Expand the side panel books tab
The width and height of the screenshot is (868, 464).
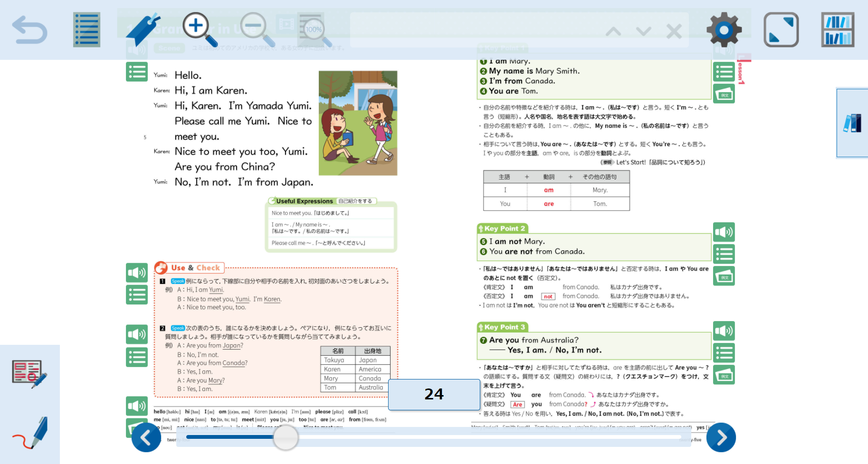coord(852,123)
